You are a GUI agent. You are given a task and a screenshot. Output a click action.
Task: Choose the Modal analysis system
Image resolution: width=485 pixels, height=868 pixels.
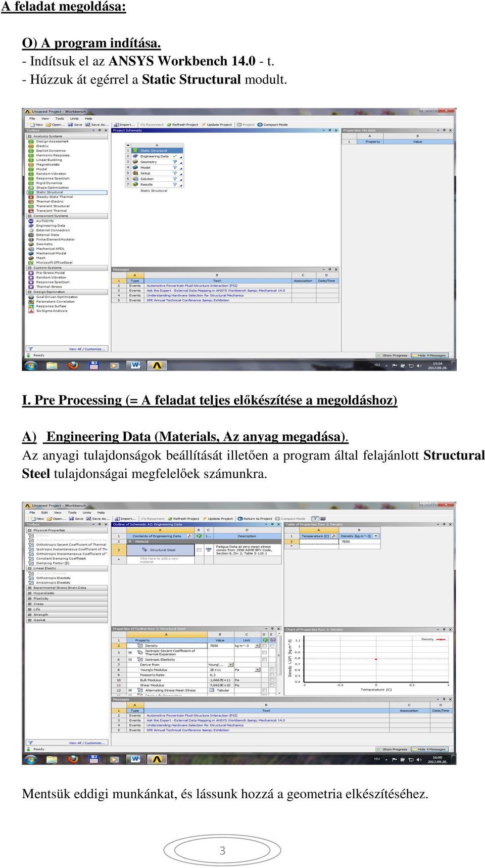41,169
